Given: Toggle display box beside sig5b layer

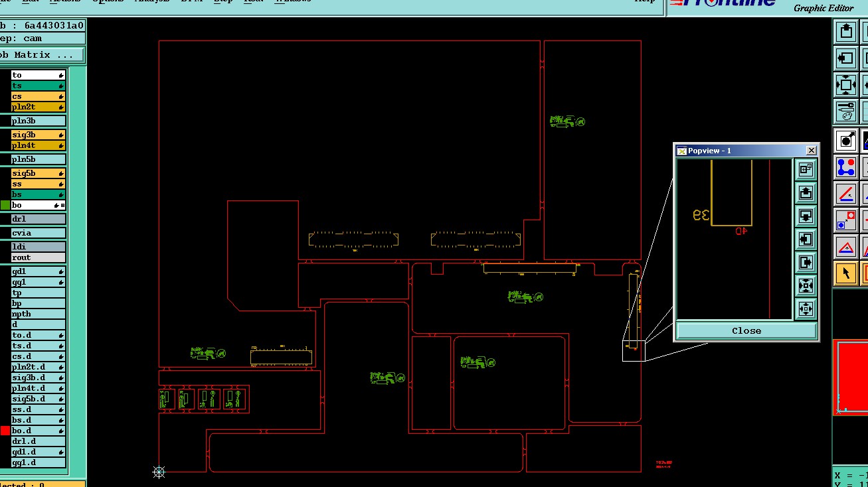Looking at the screenshot, I should [x=5, y=173].
